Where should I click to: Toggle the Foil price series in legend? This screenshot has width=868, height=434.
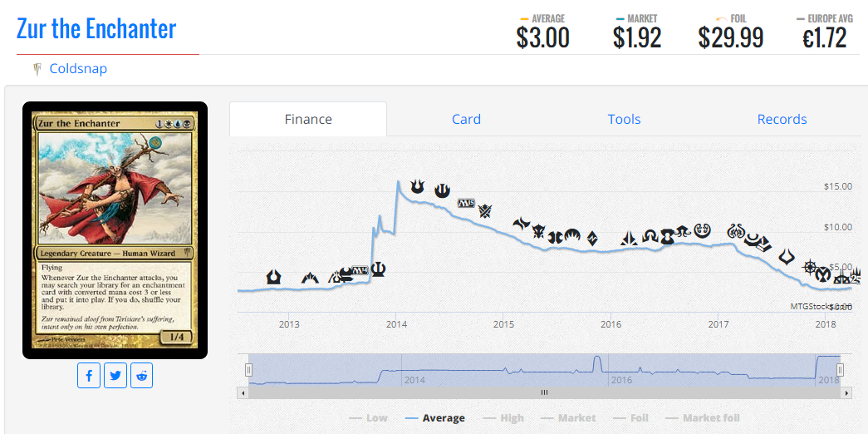pyautogui.click(x=643, y=418)
